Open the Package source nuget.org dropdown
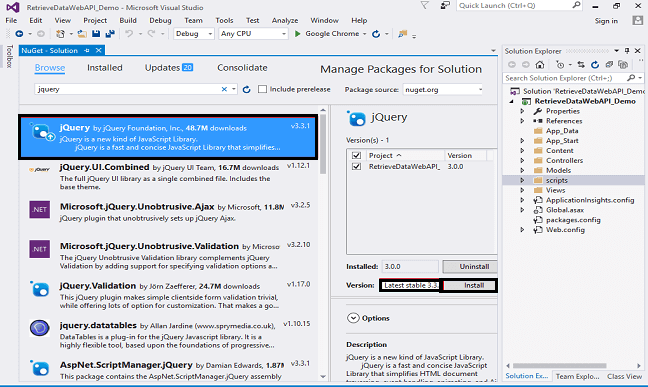 (x=442, y=89)
